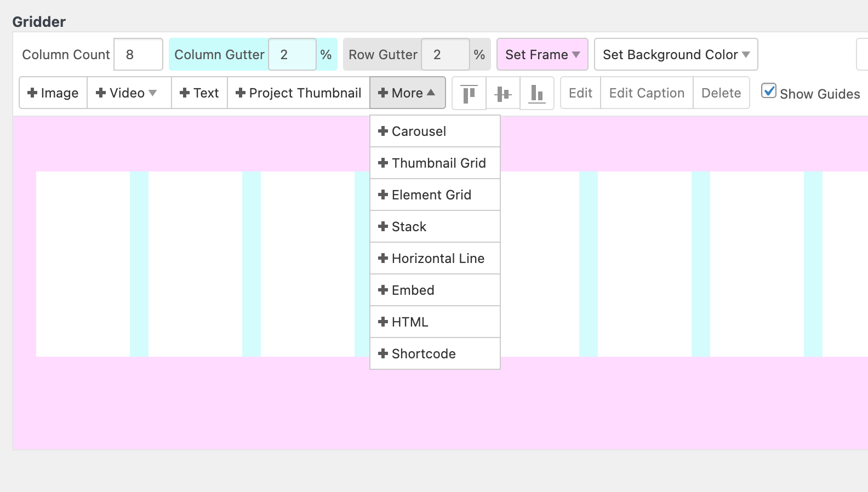The width and height of the screenshot is (868, 492).
Task: Add a Text element
Action: tap(199, 93)
